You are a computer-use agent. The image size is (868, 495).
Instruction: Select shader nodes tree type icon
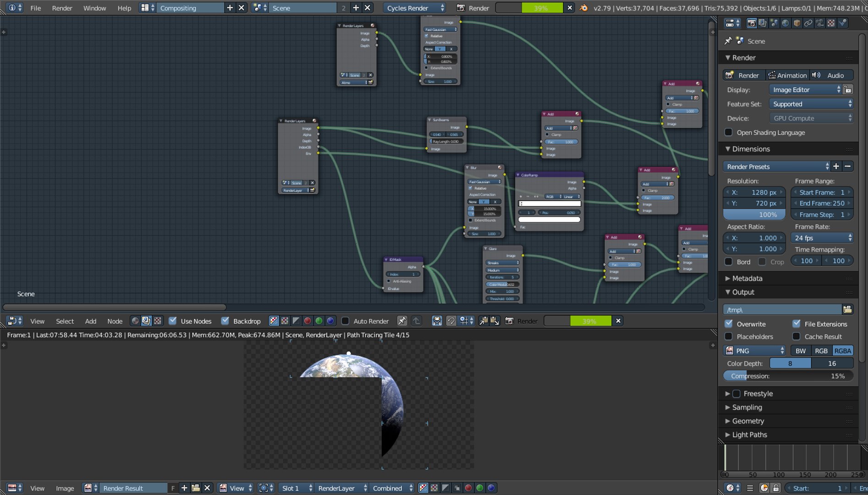point(135,321)
